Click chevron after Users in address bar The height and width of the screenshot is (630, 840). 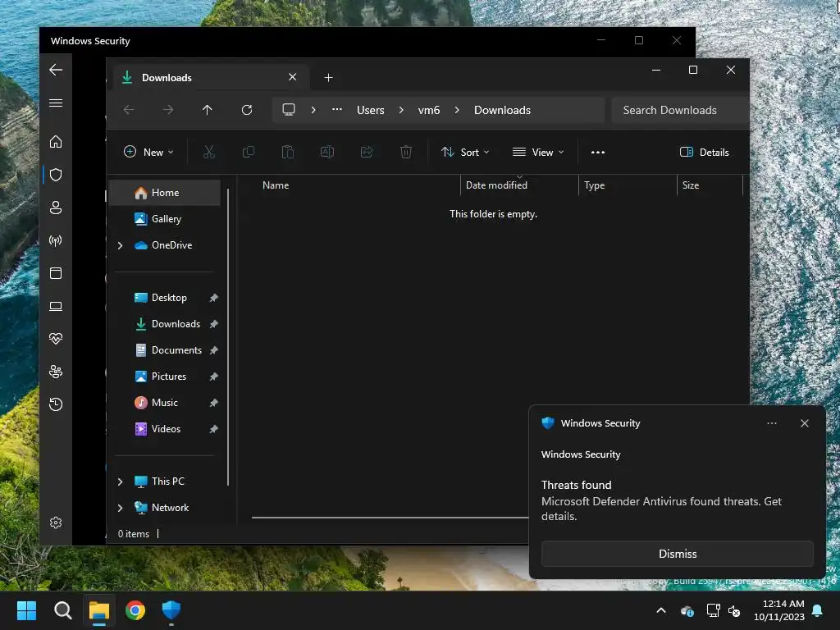(401, 110)
